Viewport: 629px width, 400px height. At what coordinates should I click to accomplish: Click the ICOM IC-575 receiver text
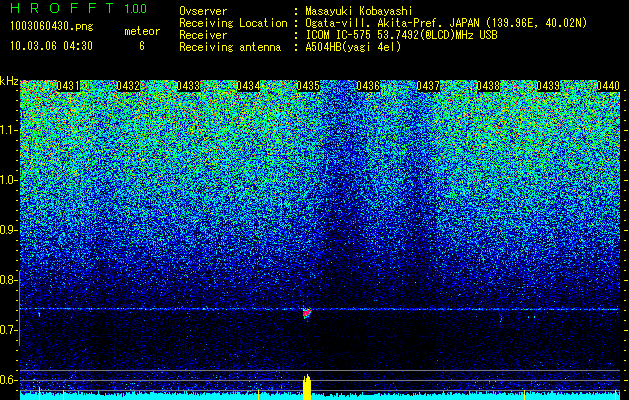coord(401,35)
